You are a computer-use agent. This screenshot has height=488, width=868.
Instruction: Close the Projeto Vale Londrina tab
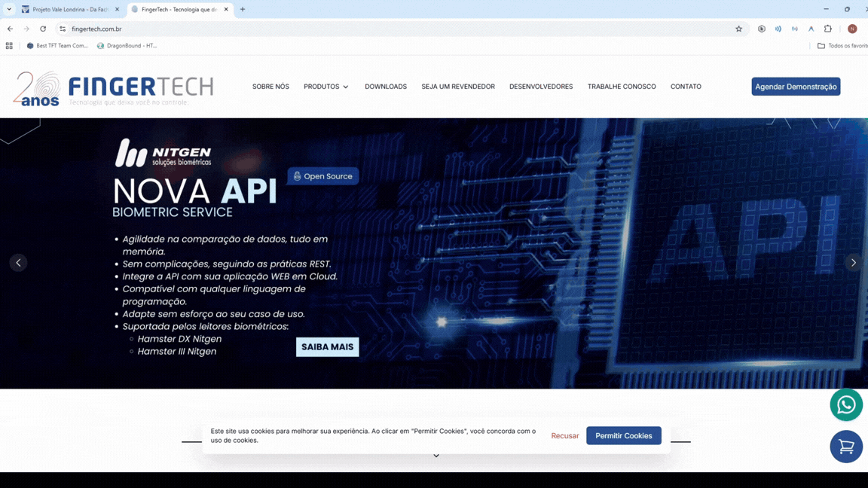(117, 9)
